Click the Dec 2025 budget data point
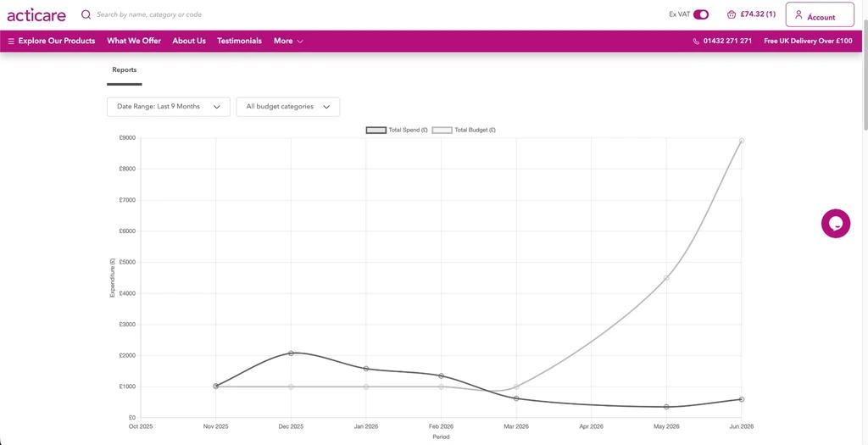 (291, 387)
